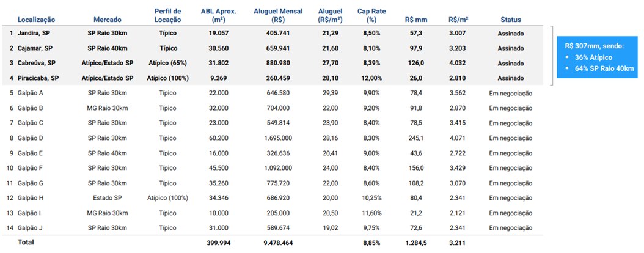644x253 pixels.
Task: Click the 12,00% cap rate value
Action: tap(370, 78)
